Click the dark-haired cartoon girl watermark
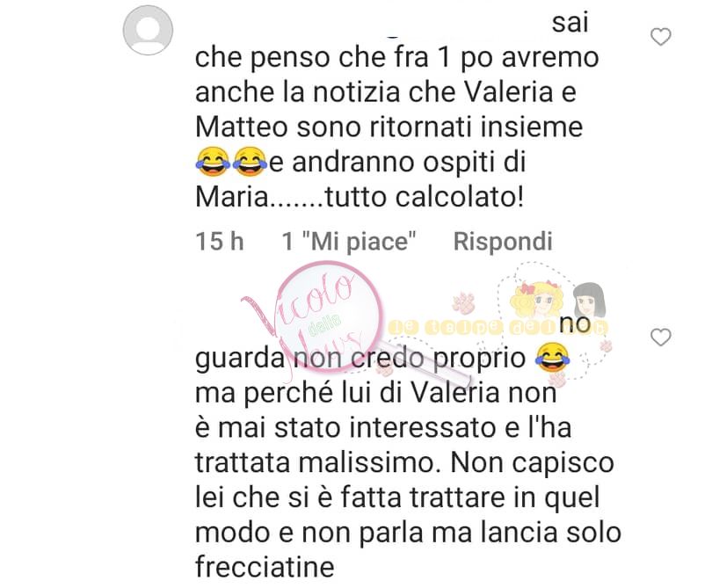The image size is (712, 588). 590,300
